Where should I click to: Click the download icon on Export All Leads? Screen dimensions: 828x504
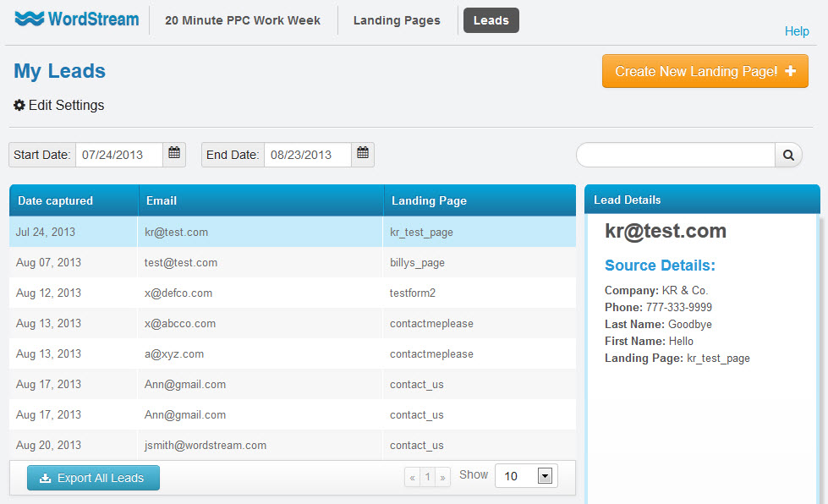click(x=46, y=478)
